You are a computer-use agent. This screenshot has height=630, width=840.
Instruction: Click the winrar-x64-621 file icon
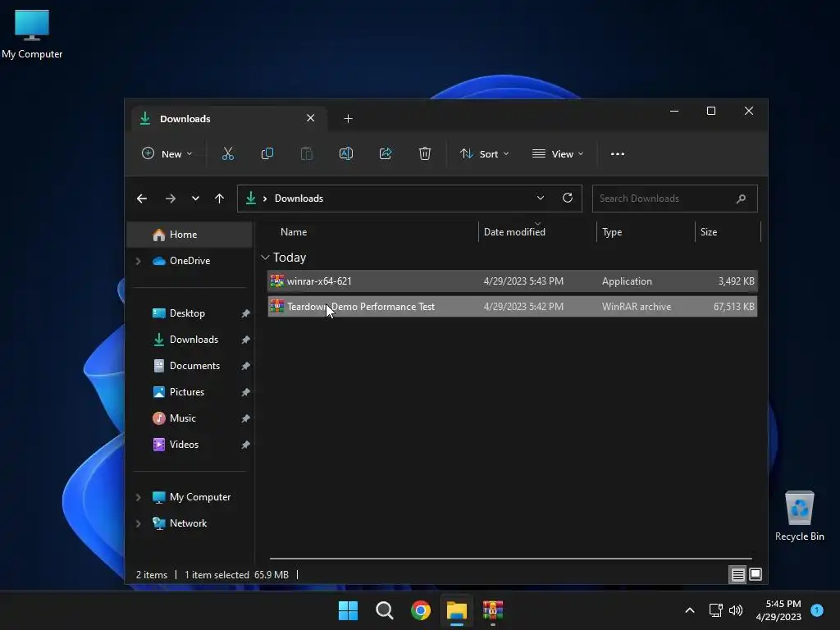[x=277, y=281]
